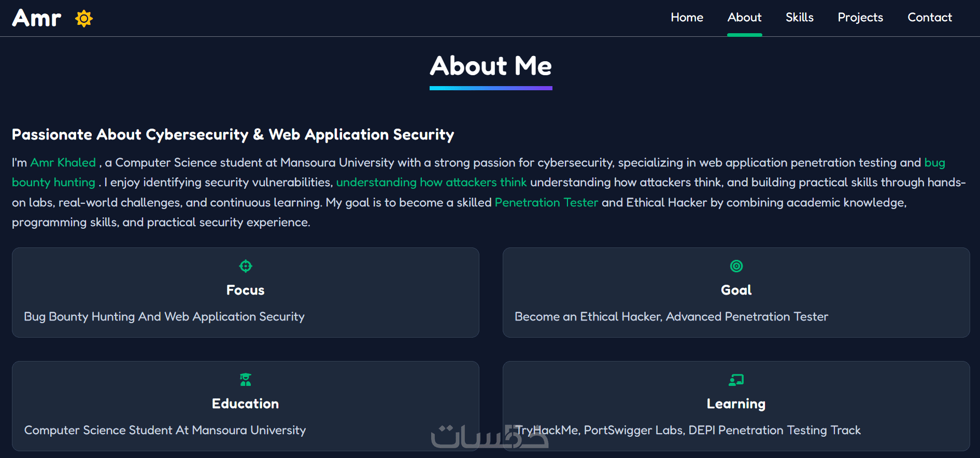The width and height of the screenshot is (980, 458).
Task: Click the green Penetration Tester text
Action: 546,202
